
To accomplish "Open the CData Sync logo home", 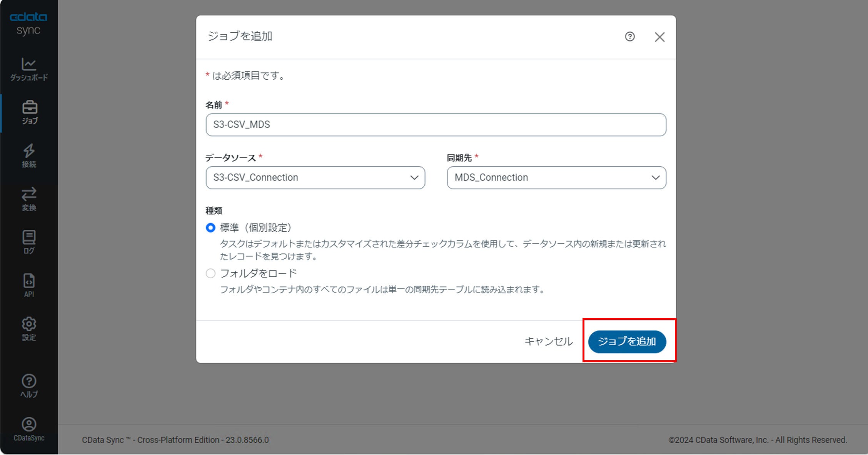I will click(28, 24).
